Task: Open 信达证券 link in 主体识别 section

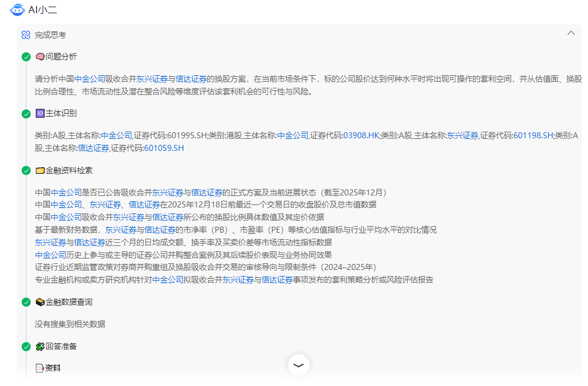Action: (93, 148)
